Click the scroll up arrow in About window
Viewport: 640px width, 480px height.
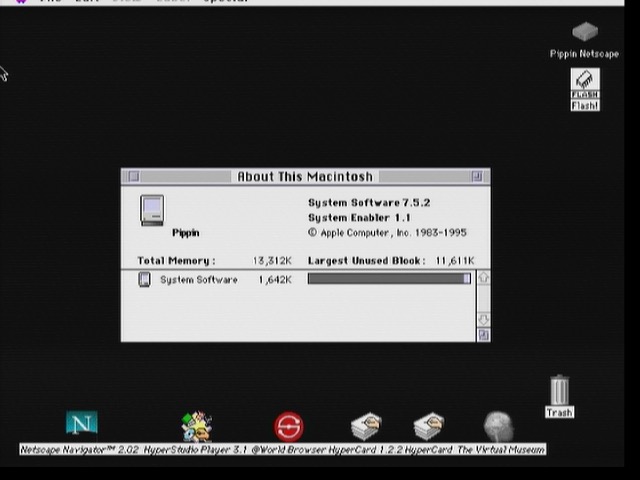(x=484, y=278)
